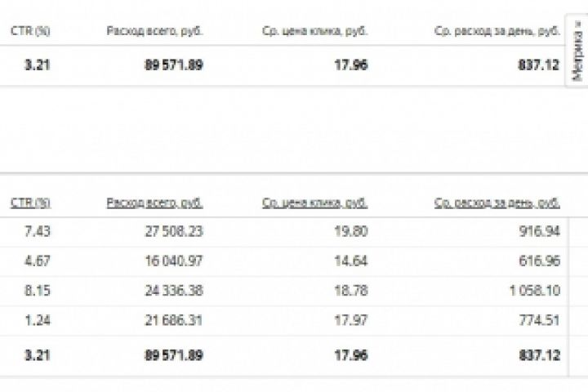Sort by underlined Ср. цена клика header
The height and width of the screenshot is (392, 588).
point(314,203)
